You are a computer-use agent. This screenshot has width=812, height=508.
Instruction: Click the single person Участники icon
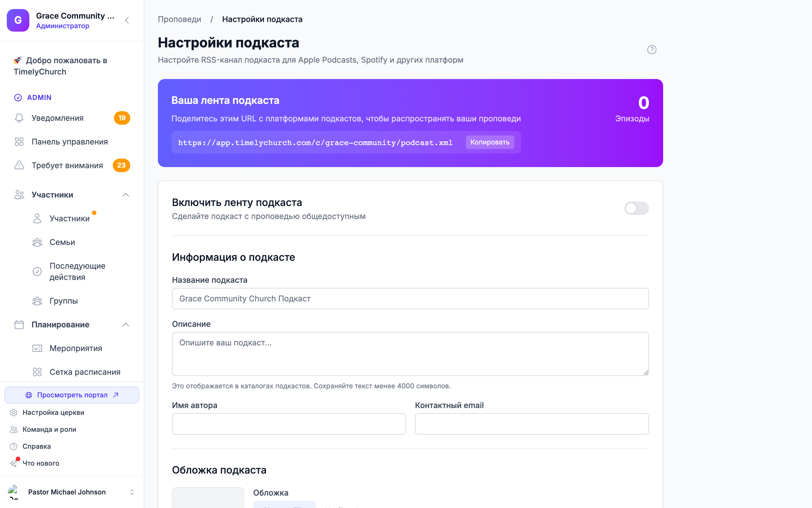tap(37, 218)
